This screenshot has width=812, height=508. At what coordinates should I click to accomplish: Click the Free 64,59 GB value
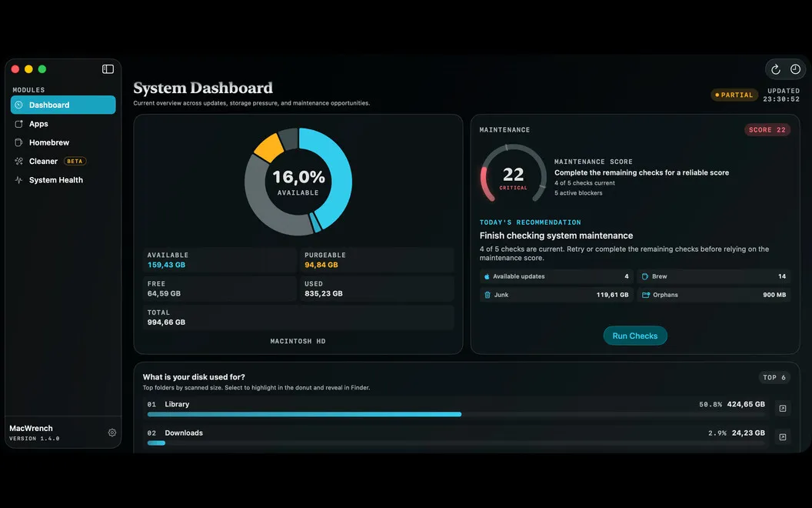point(164,293)
